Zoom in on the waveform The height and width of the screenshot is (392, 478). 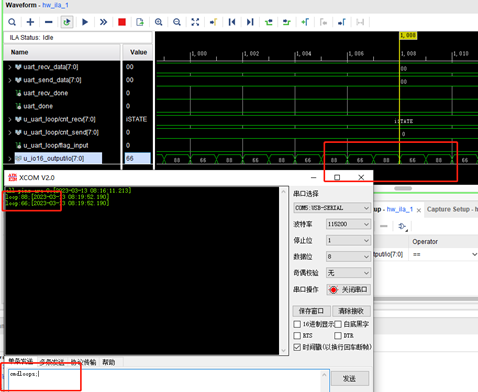coord(159,22)
